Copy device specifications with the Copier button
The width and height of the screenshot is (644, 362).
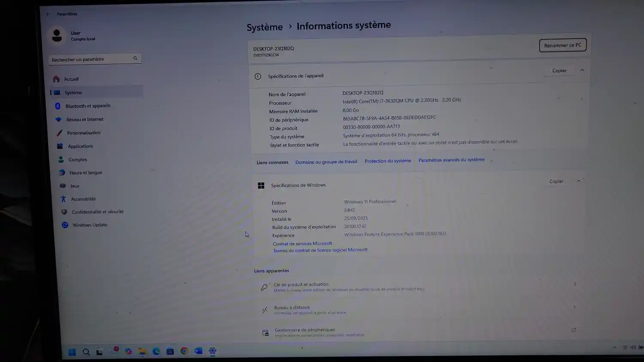(559, 71)
